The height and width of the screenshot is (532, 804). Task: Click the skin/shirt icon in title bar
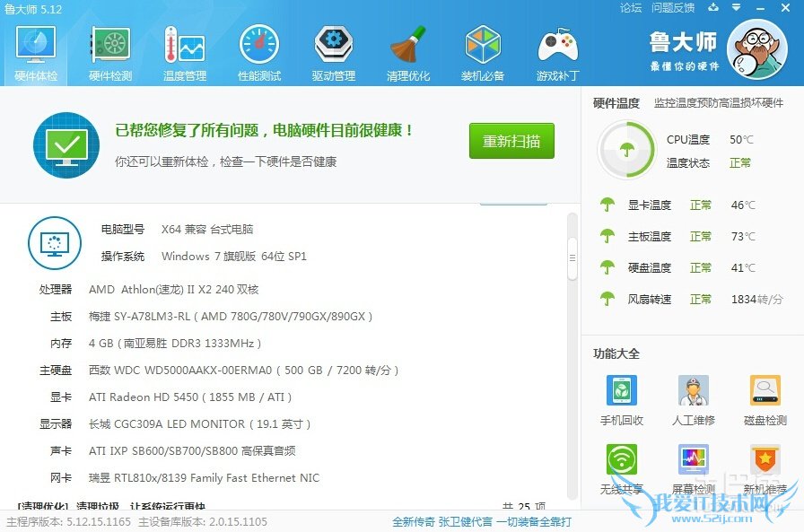point(713,8)
